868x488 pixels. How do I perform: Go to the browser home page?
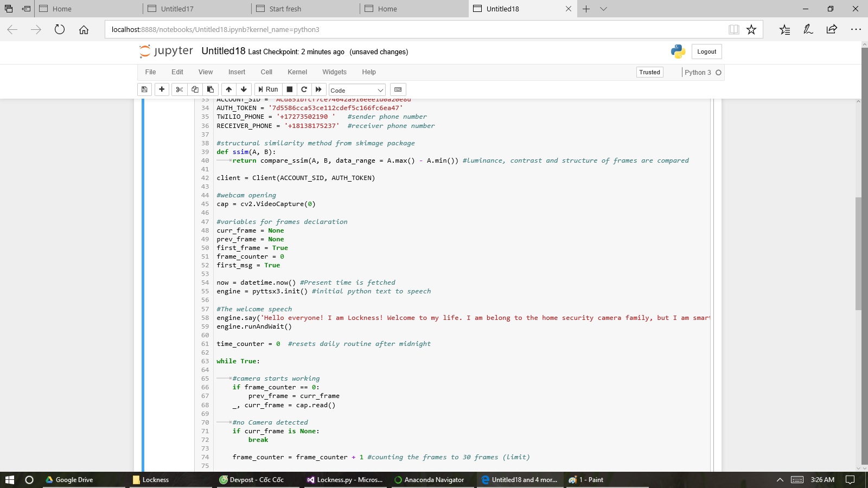click(x=84, y=29)
